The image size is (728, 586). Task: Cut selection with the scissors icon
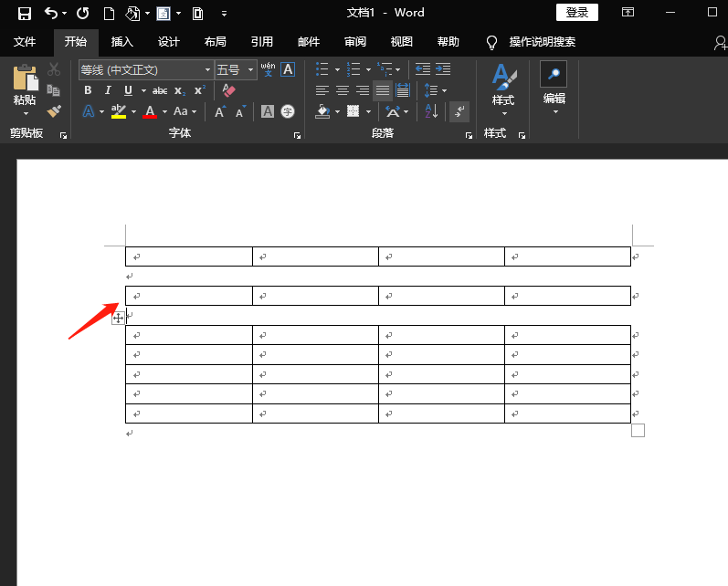tap(54, 69)
